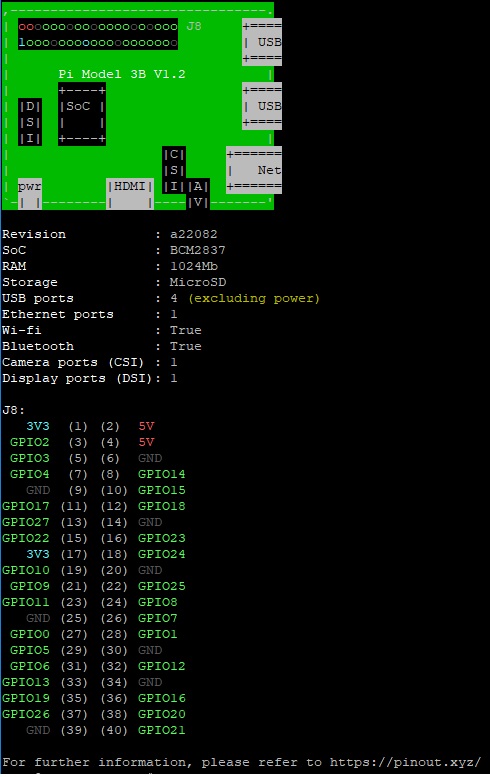Click the 'J8:' pinout heading
Viewport: 490px width, 777px height.
[x=13, y=410]
